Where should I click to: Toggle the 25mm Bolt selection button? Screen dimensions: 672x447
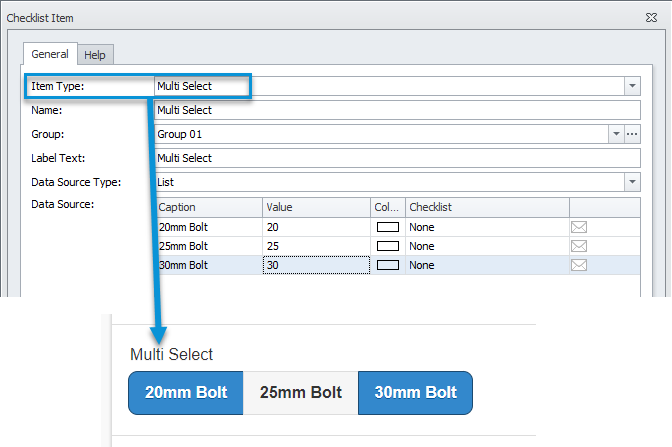coord(300,393)
